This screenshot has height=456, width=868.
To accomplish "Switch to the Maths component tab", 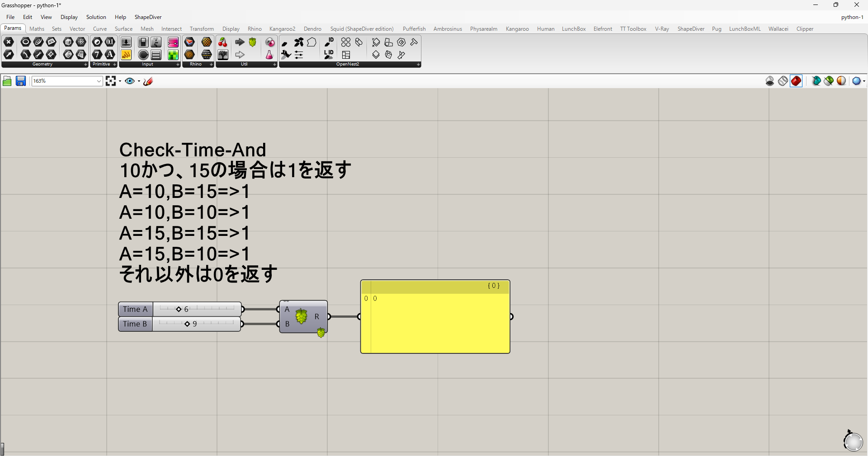I will pos(37,28).
